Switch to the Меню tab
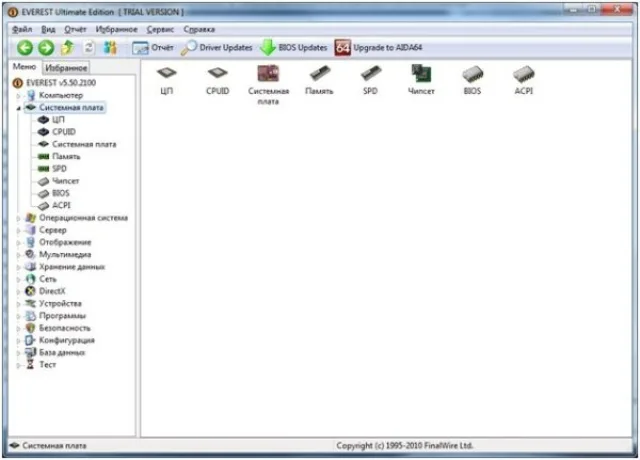The height and width of the screenshot is (460, 640). [24, 67]
